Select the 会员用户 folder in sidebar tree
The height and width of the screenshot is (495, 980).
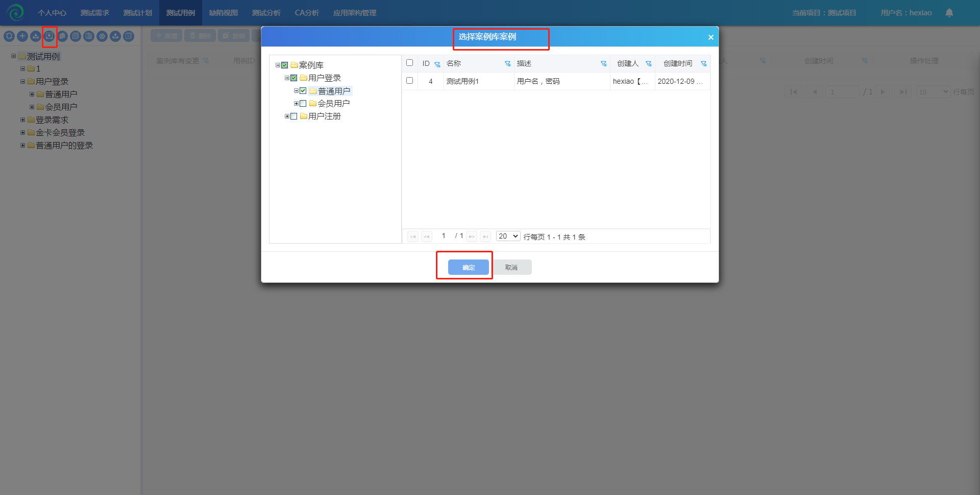tap(61, 107)
